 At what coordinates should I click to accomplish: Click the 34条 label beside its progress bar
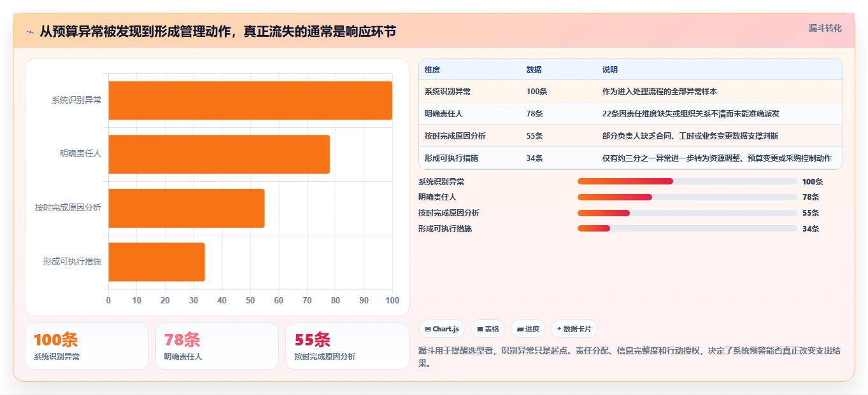[811, 228]
